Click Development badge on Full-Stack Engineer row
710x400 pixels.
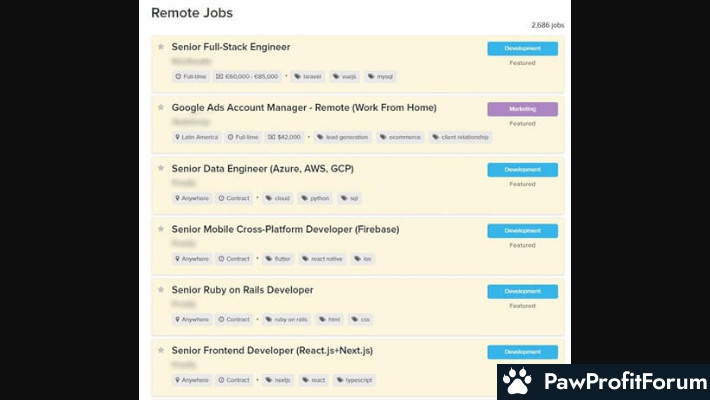click(523, 48)
